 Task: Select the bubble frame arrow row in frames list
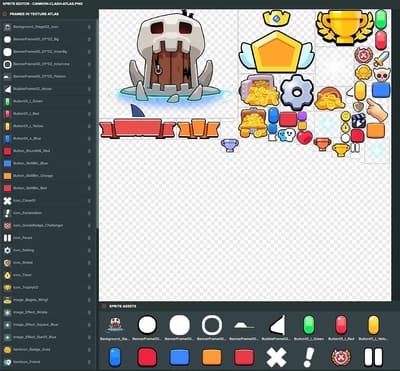click(x=47, y=89)
